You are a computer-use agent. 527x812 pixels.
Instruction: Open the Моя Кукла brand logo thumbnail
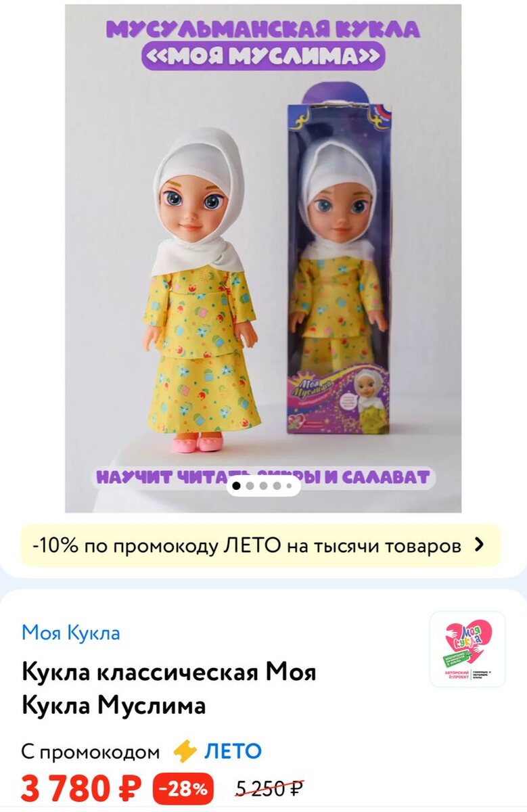[467, 650]
